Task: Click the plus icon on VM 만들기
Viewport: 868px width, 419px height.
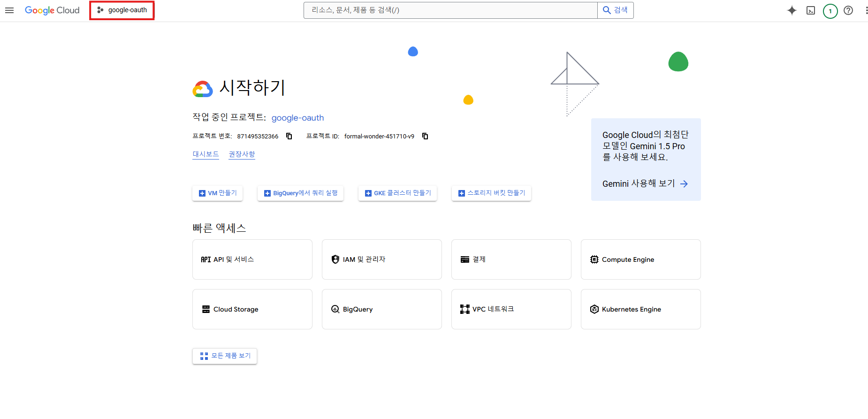Action: [x=202, y=193]
